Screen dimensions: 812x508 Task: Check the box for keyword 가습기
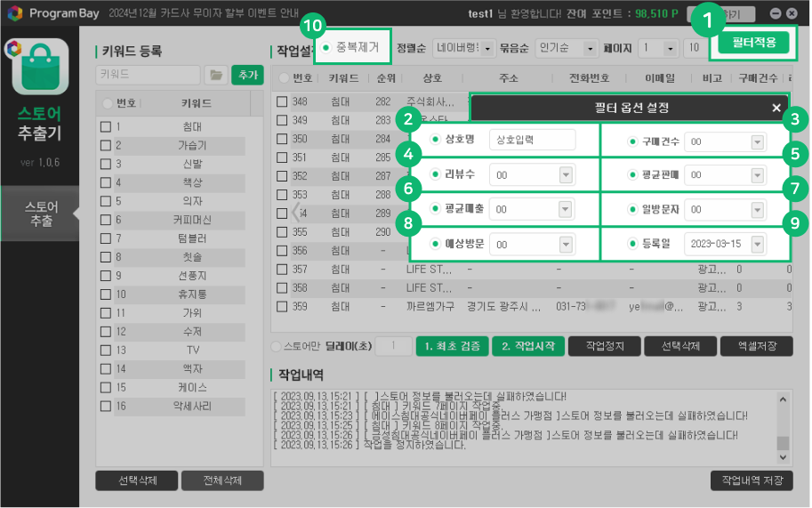pyautogui.click(x=106, y=145)
